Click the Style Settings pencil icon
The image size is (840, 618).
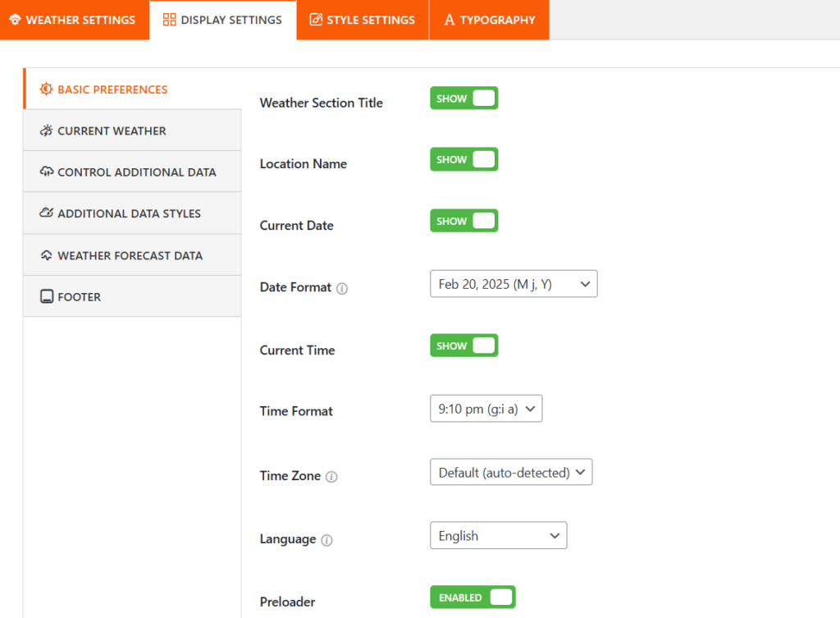click(x=316, y=20)
